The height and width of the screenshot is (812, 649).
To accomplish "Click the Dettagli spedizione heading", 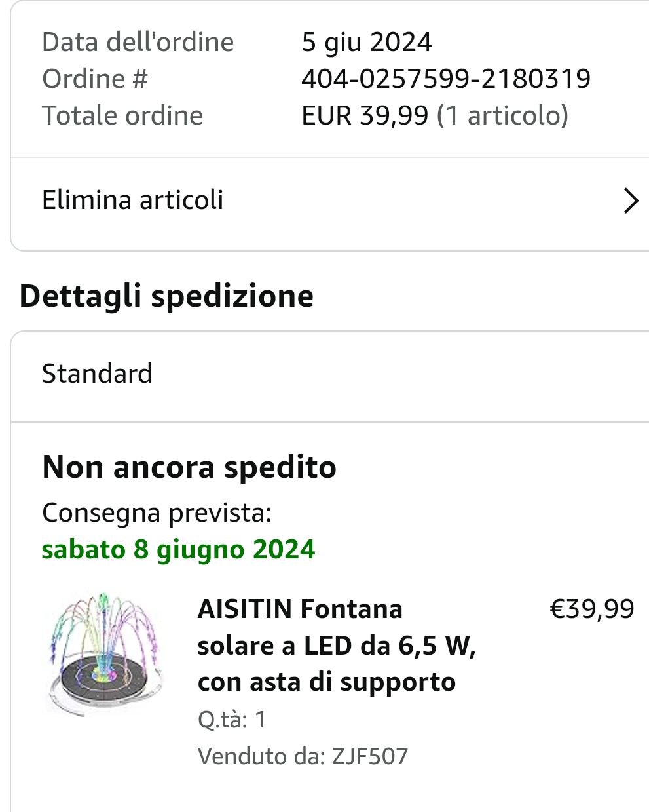I will pyautogui.click(x=166, y=296).
